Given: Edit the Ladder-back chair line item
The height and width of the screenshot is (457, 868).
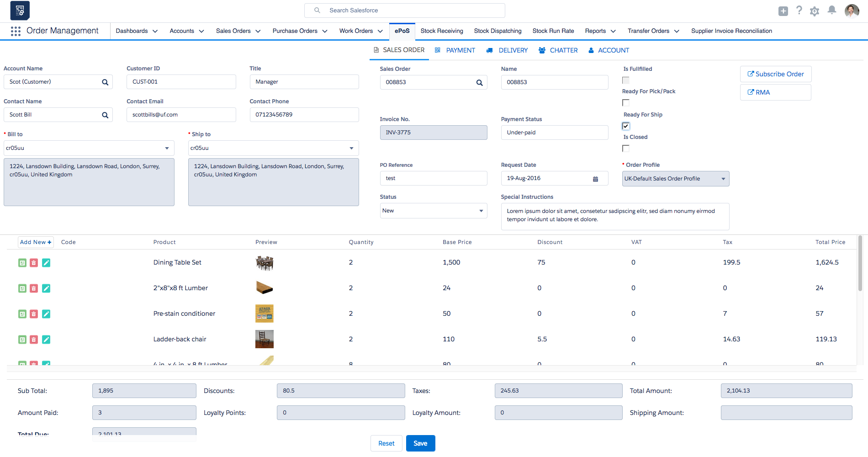Looking at the screenshot, I should (x=46, y=339).
